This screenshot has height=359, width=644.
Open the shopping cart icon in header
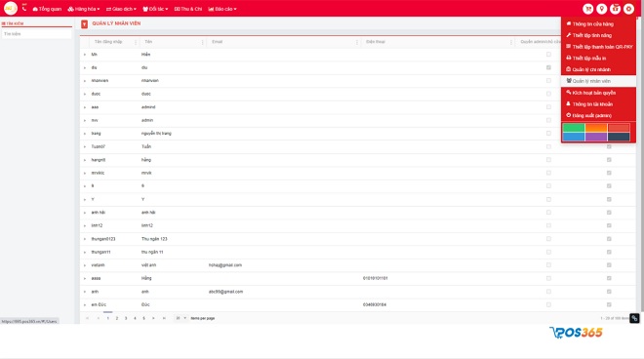coord(587,9)
